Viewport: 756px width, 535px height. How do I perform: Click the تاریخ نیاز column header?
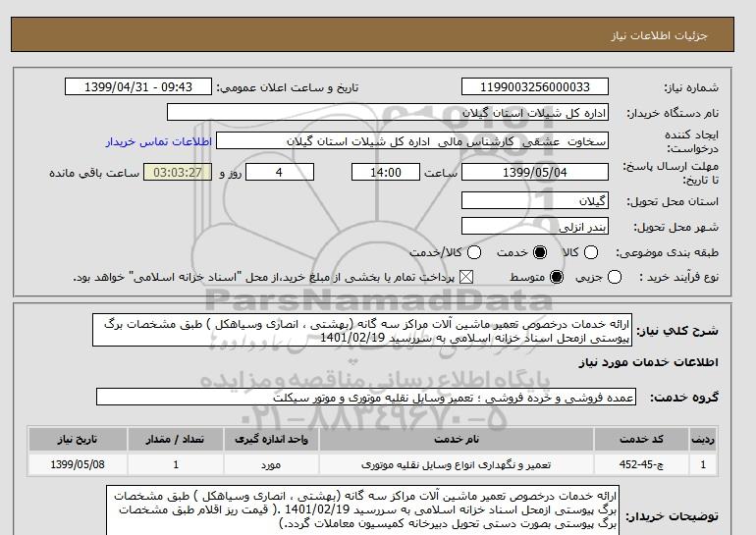pyautogui.click(x=78, y=439)
